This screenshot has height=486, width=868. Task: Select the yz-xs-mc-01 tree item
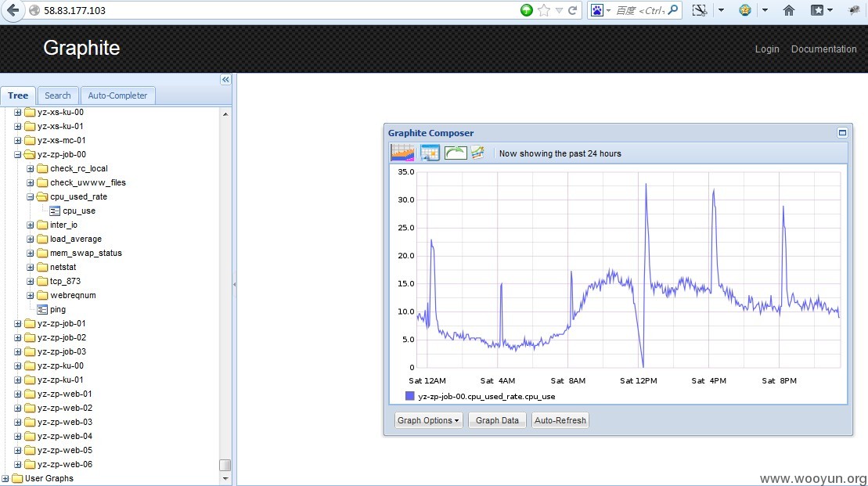coord(62,140)
